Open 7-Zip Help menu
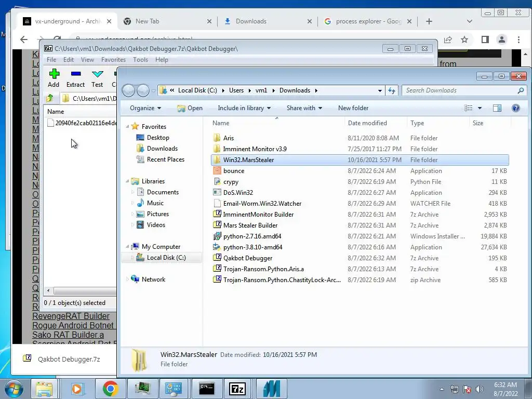Viewport: 532px width, 399px height. coord(162,60)
